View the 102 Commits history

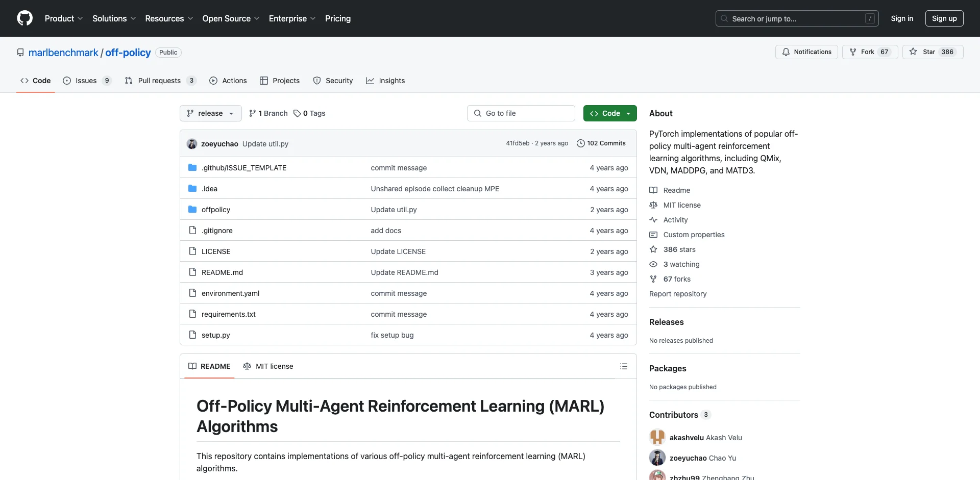point(601,143)
